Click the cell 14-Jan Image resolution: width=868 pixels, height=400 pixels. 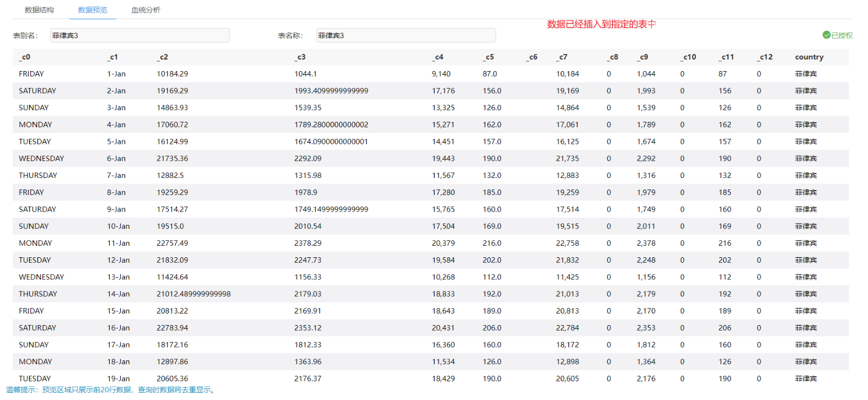(x=119, y=294)
